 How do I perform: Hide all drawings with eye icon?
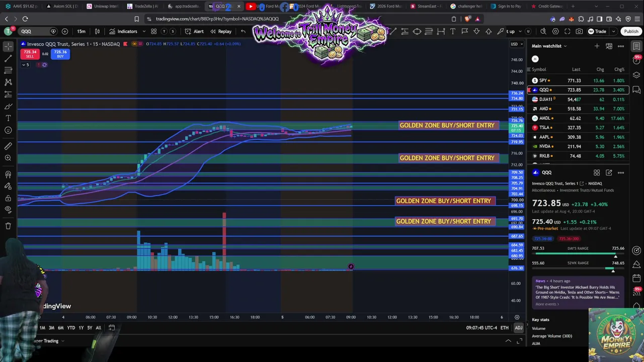[8, 210]
